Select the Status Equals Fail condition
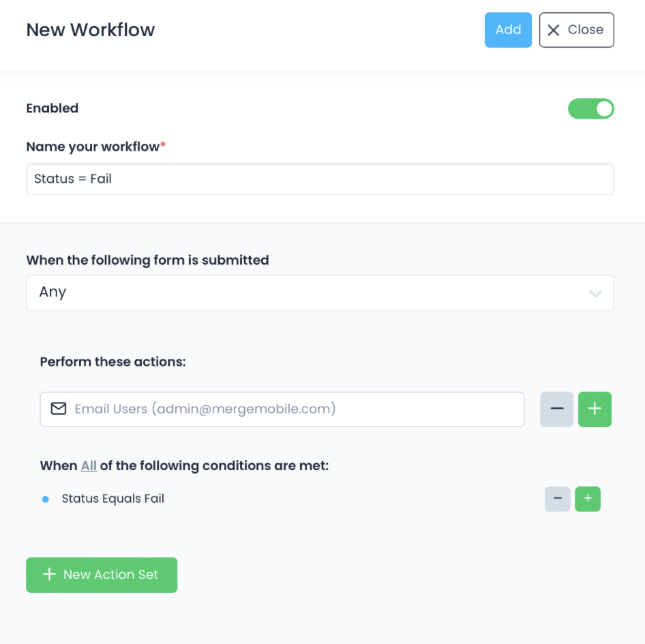This screenshot has height=644, width=645. [113, 499]
